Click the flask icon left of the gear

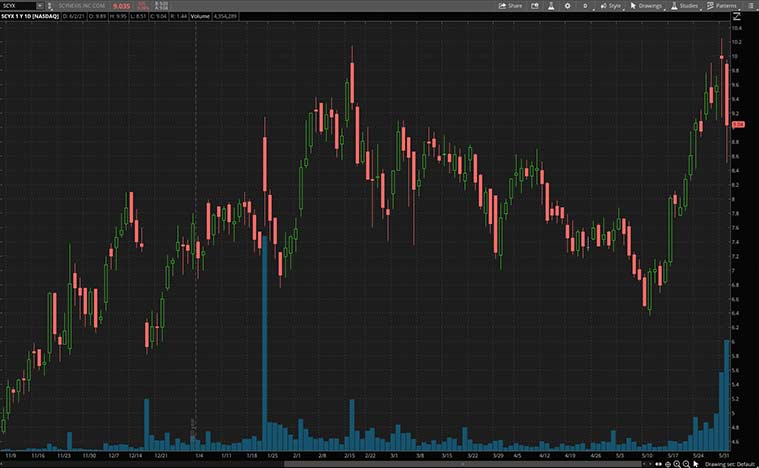[551, 6]
